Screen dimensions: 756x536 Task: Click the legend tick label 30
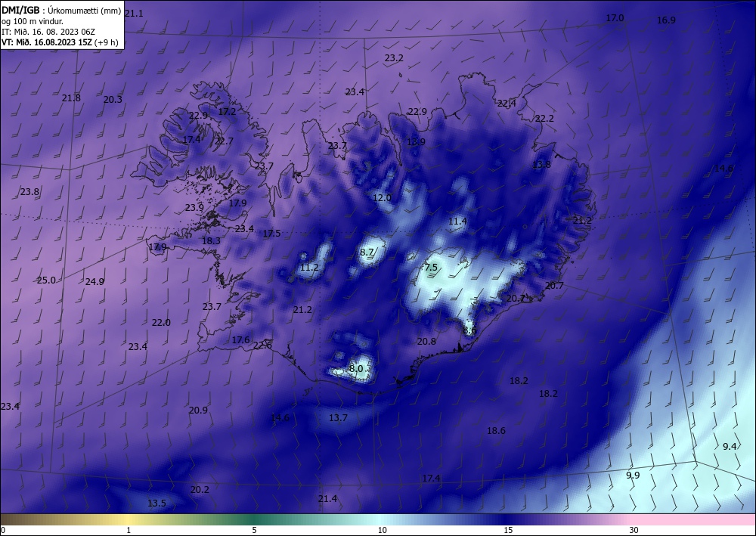pyautogui.click(x=634, y=530)
